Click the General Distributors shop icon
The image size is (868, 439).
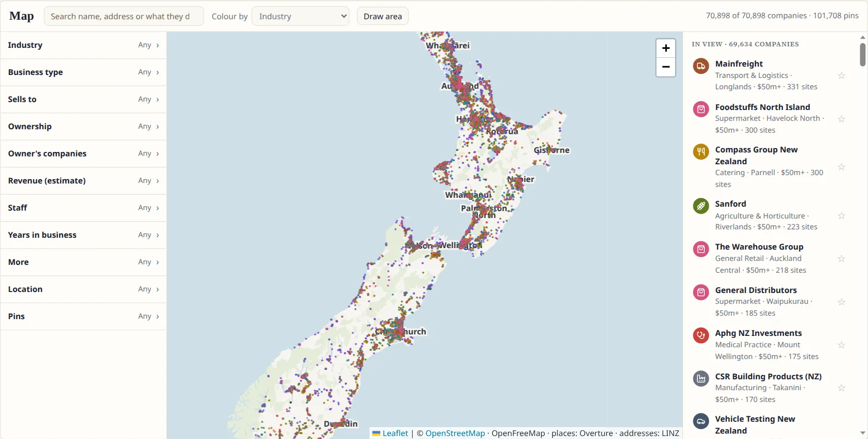pos(701,292)
